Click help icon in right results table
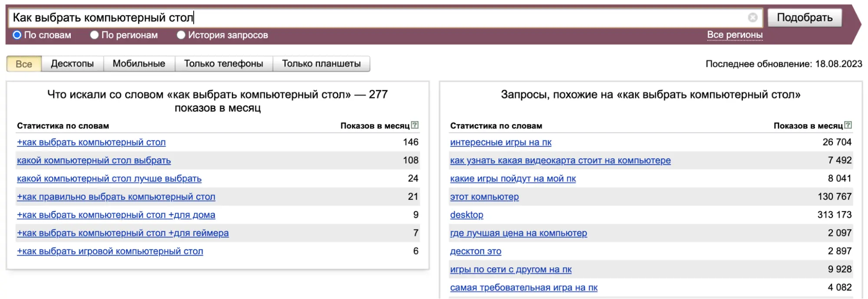 click(x=848, y=125)
